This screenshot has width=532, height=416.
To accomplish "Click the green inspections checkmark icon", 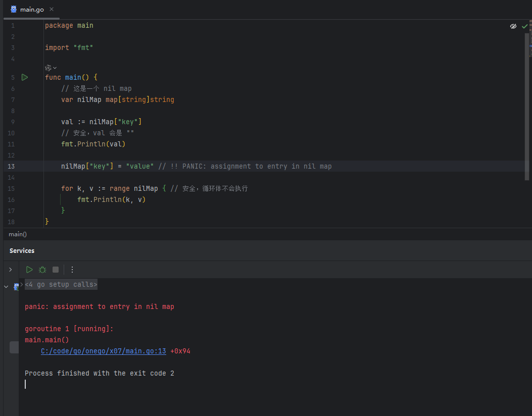I will pos(524,26).
